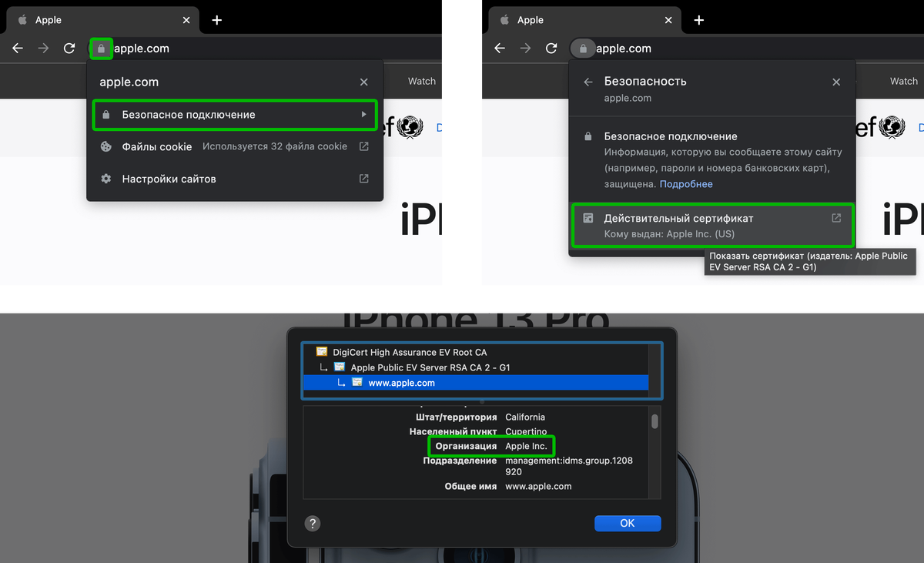Open Безопасное подключение menu entry

coord(235,115)
